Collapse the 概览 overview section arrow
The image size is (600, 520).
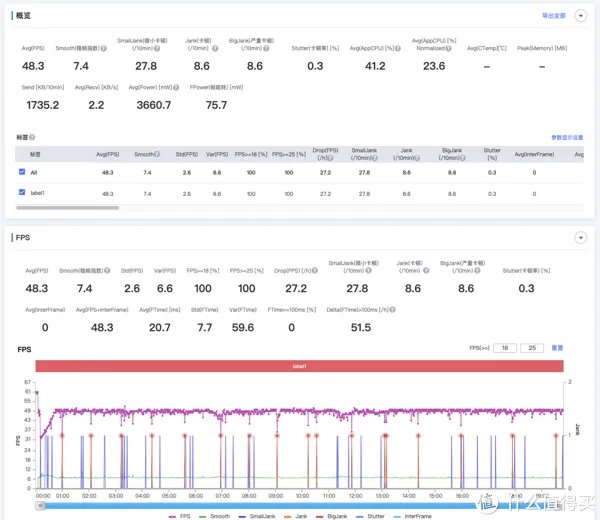581,16
